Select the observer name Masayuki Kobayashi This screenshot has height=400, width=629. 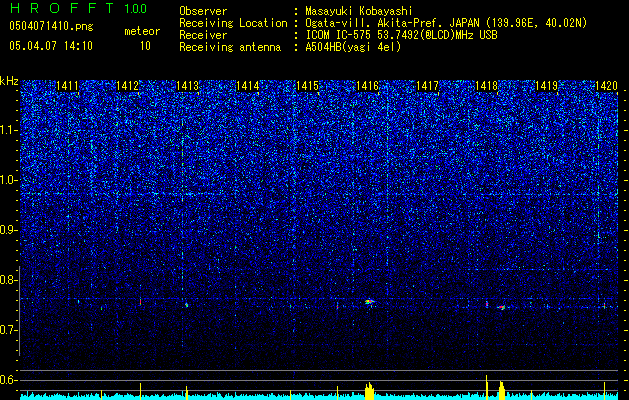click(359, 11)
